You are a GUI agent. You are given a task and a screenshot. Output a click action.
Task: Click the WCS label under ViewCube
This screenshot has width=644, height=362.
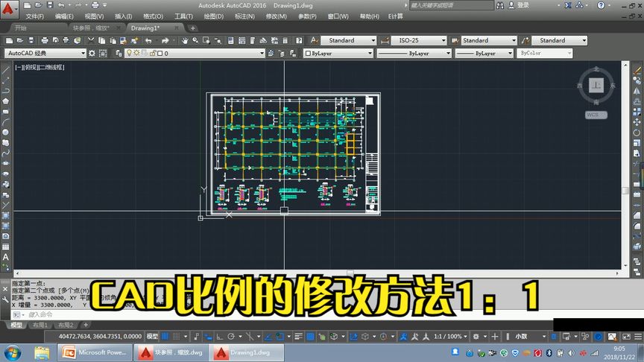coord(596,115)
